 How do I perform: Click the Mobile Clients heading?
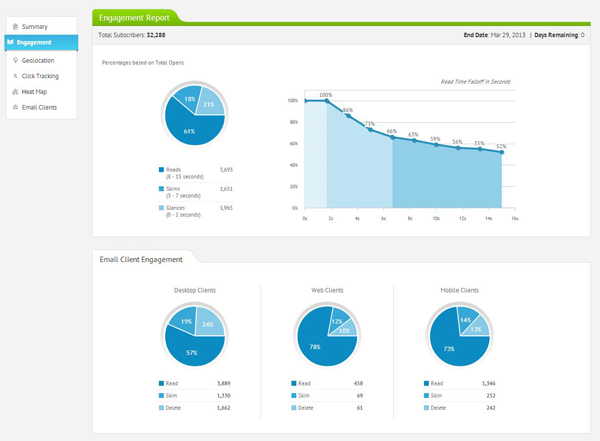[460, 290]
